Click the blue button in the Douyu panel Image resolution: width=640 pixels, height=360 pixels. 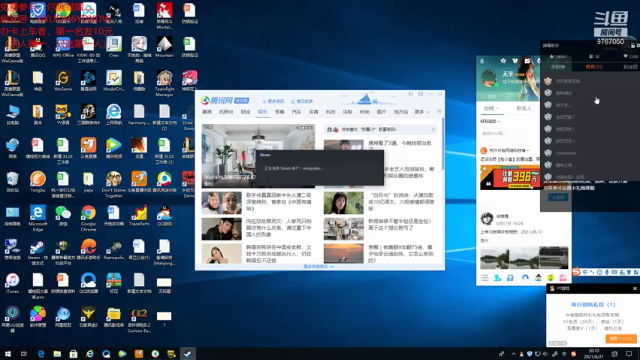(x=558, y=198)
